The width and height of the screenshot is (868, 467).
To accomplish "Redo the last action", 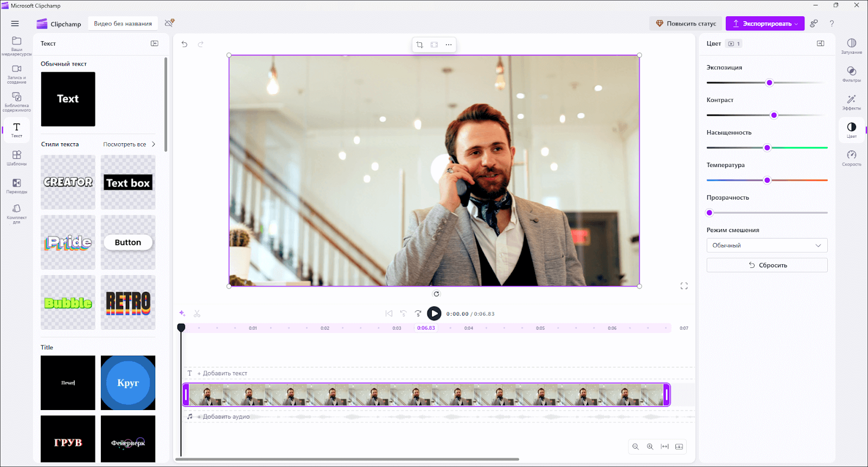I will click(x=201, y=44).
